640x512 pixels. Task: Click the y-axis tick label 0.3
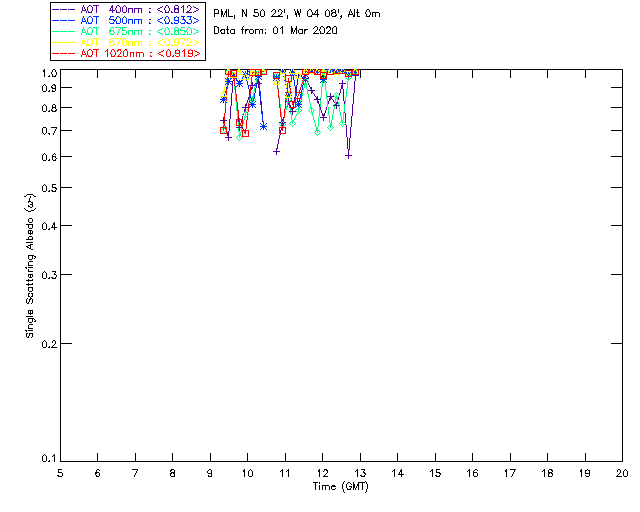[x=46, y=274]
